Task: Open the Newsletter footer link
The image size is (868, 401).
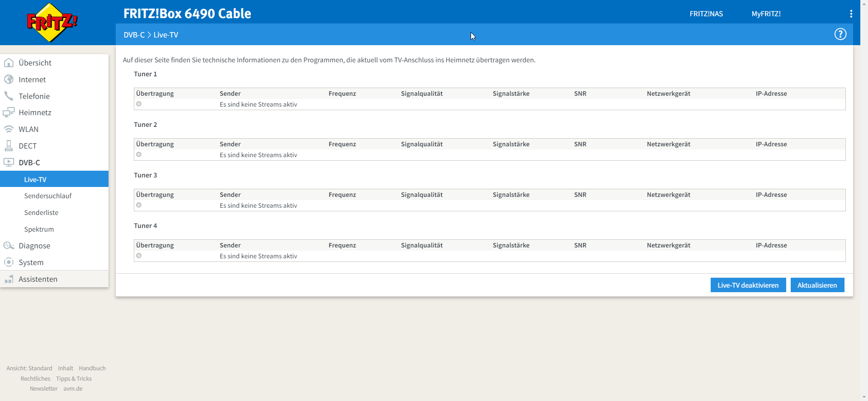Action: coord(43,389)
